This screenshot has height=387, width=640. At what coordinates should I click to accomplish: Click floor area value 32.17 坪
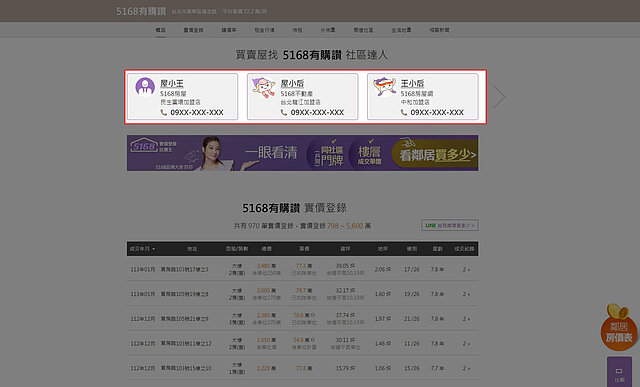(345, 290)
